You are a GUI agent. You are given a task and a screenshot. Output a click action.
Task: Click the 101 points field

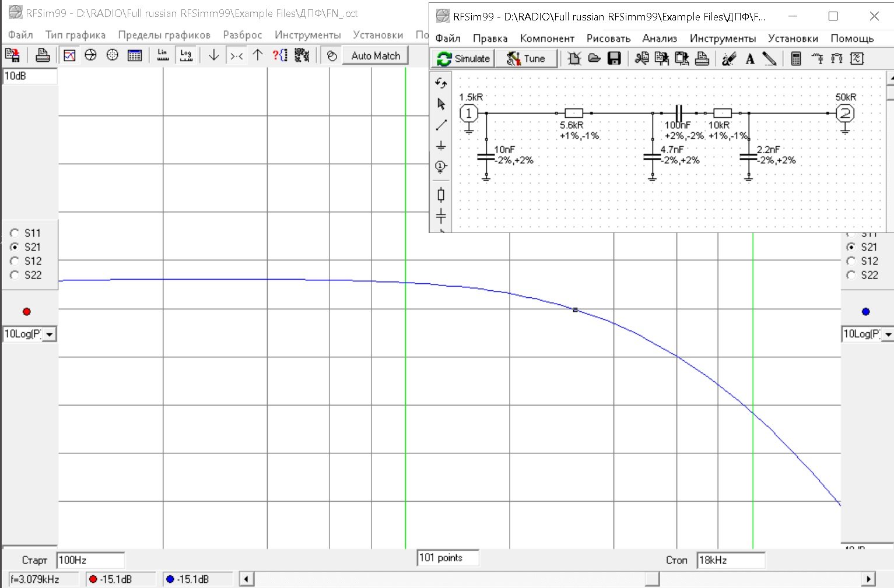point(448,558)
